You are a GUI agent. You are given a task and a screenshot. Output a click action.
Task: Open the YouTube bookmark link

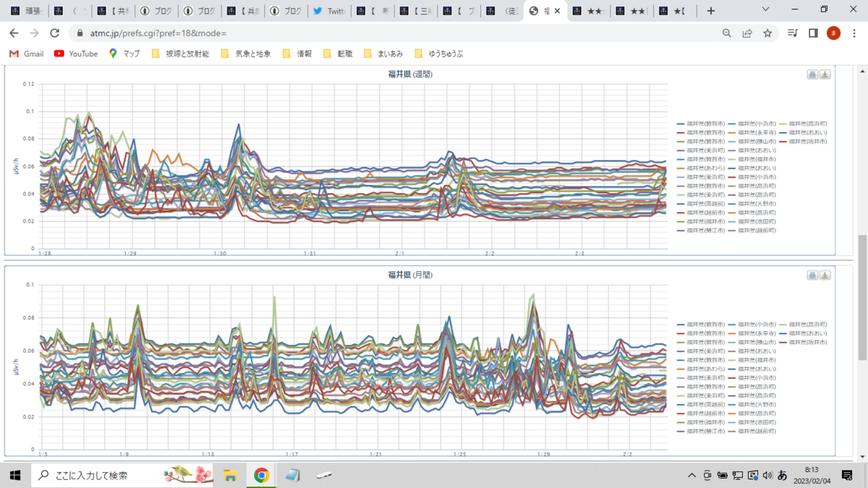click(76, 53)
